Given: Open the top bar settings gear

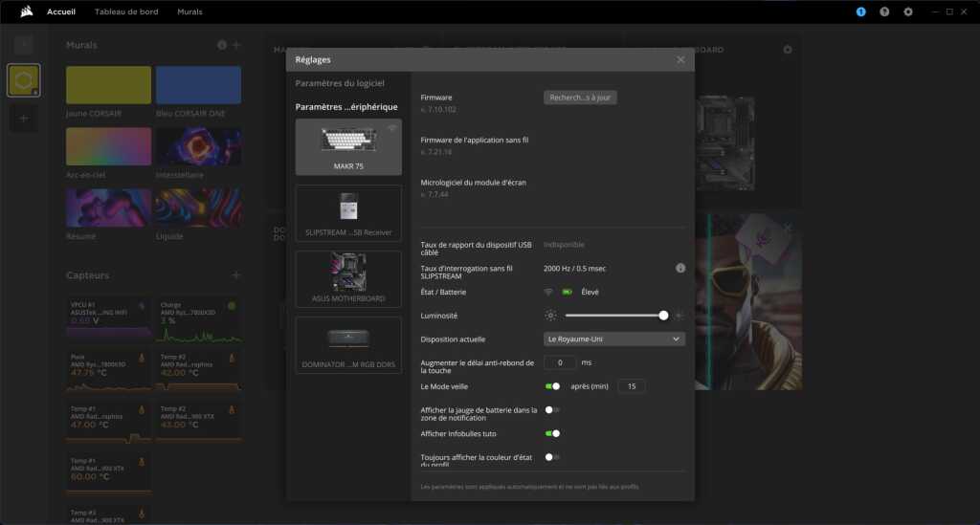Looking at the screenshot, I should click(x=908, y=11).
